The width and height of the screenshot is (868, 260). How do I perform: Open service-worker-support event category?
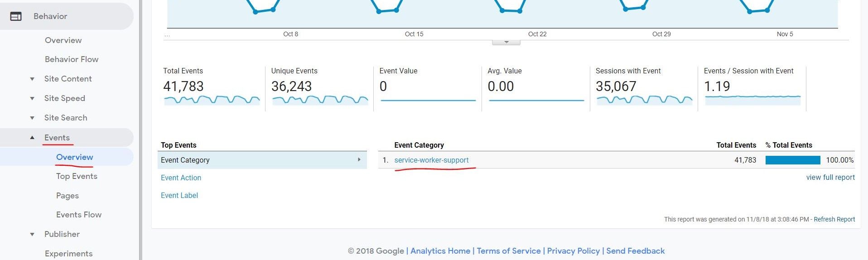431,160
